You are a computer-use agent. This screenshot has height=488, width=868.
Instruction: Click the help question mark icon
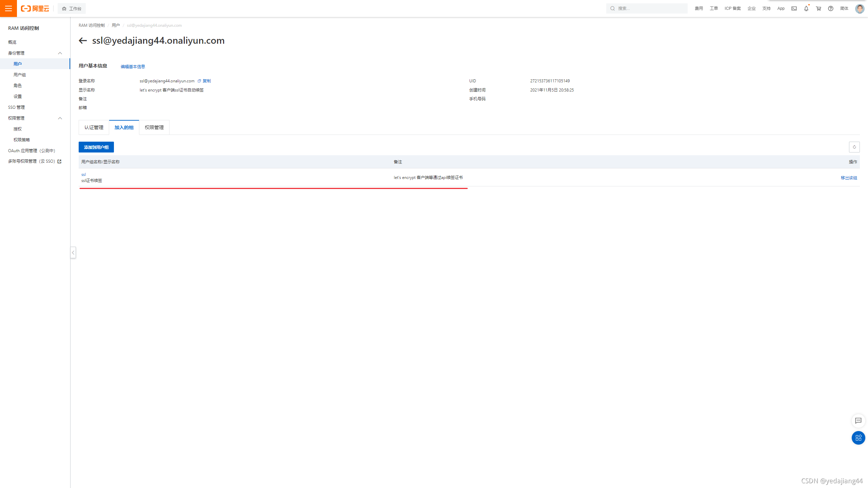(x=831, y=8)
